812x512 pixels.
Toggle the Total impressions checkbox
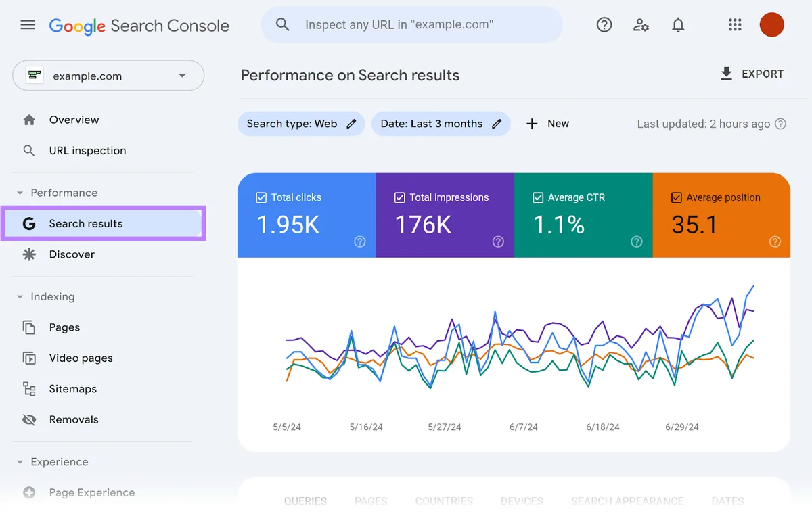pyautogui.click(x=399, y=197)
